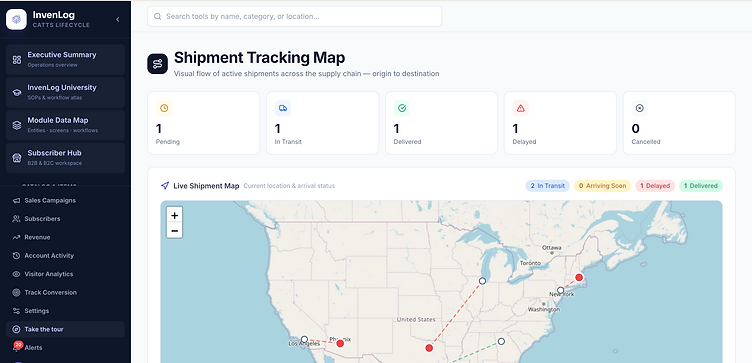
Task: Focus the search tools input field
Action: 294,16
